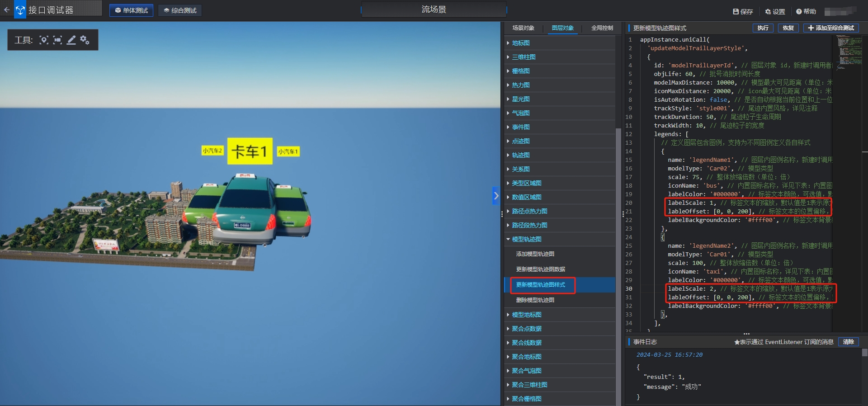Expand the 数值区域图 group
This screenshot has height=406, width=868.
click(560, 197)
